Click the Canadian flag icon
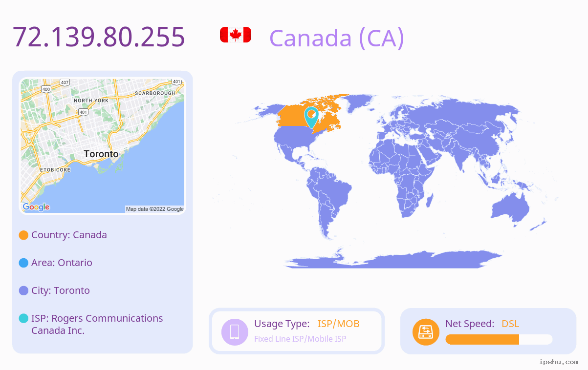The width and height of the screenshot is (588, 370). coord(236,35)
